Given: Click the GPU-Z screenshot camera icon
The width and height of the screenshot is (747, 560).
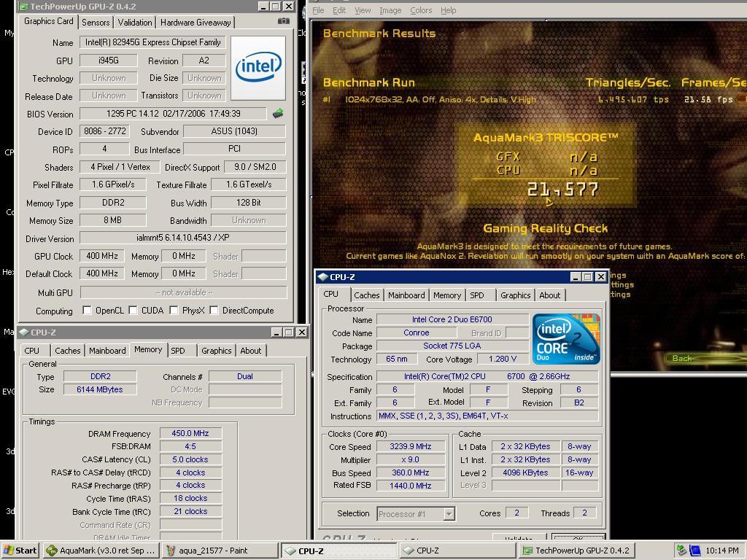Looking at the screenshot, I should 284,21.
